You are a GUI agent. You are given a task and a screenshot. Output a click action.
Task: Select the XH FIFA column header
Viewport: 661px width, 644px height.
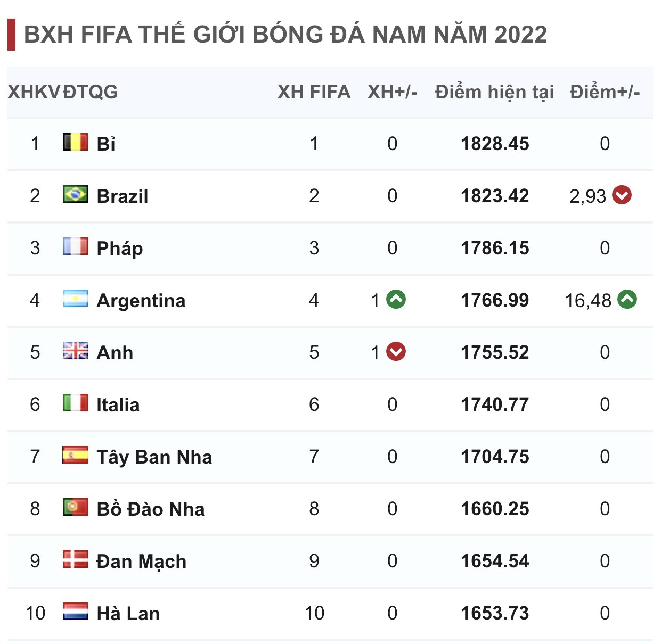click(314, 92)
